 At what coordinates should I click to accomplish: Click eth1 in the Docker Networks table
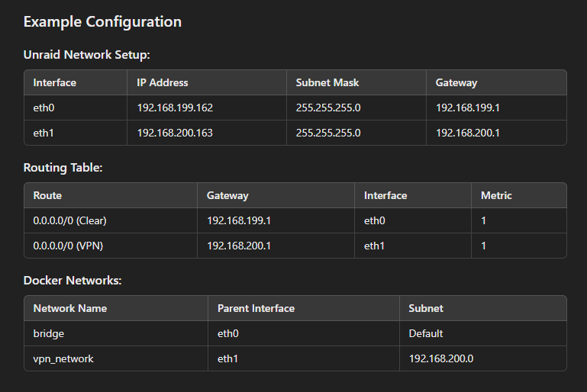[x=227, y=358]
